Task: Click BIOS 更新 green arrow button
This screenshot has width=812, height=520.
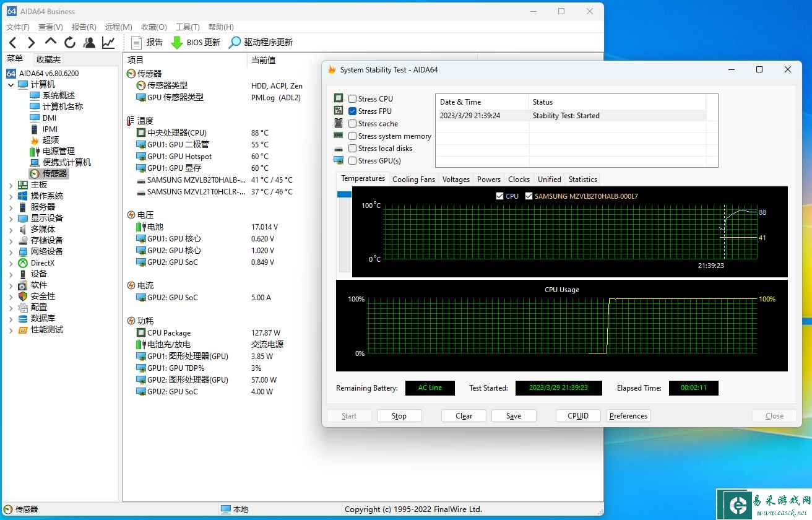Action: tap(196, 42)
